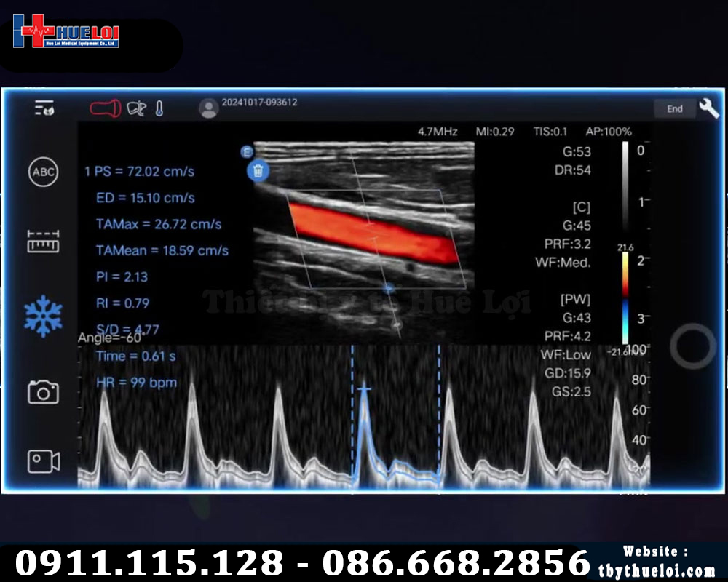The image size is (728, 582).
Task: Open the patient profile avatar
Action: [209, 108]
